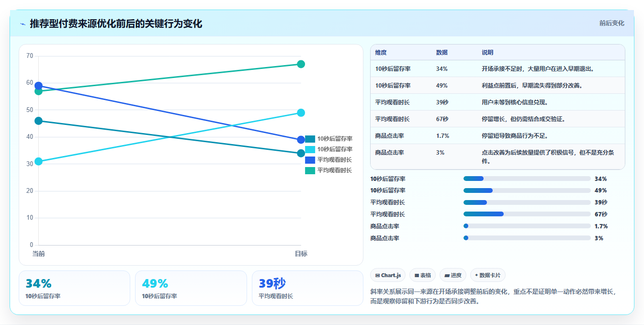Open the 39秒 平均观看时长 stat card
This screenshot has width=644, height=325.
[x=307, y=288]
